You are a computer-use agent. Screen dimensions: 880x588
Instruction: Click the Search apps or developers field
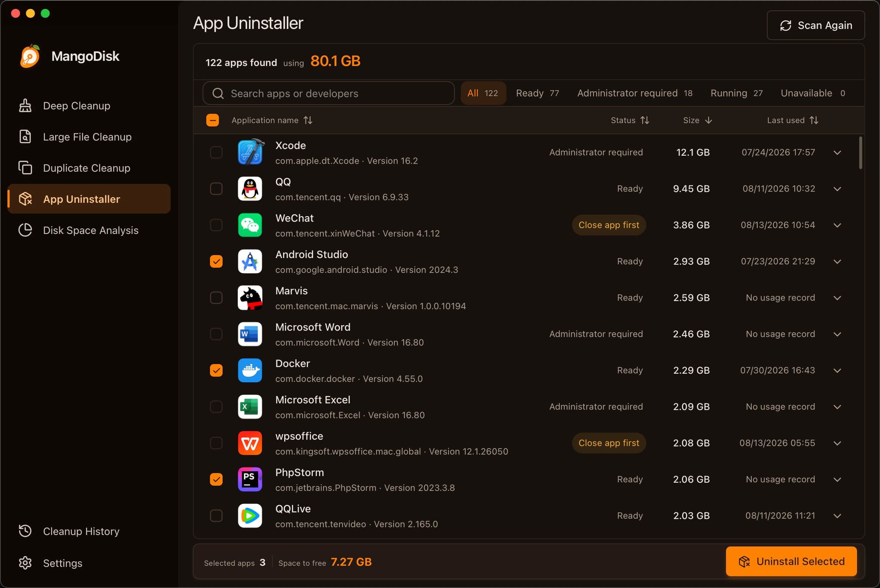point(328,93)
